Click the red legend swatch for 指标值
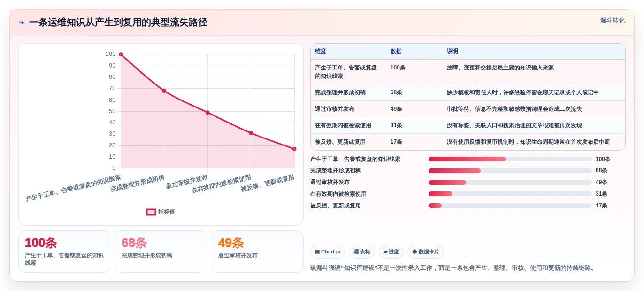 coord(151,212)
